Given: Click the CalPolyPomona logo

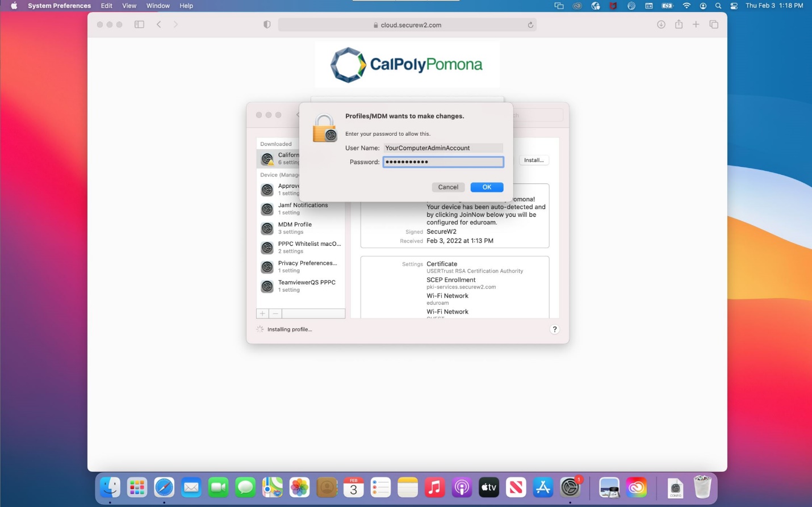Looking at the screenshot, I should [407, 64].
